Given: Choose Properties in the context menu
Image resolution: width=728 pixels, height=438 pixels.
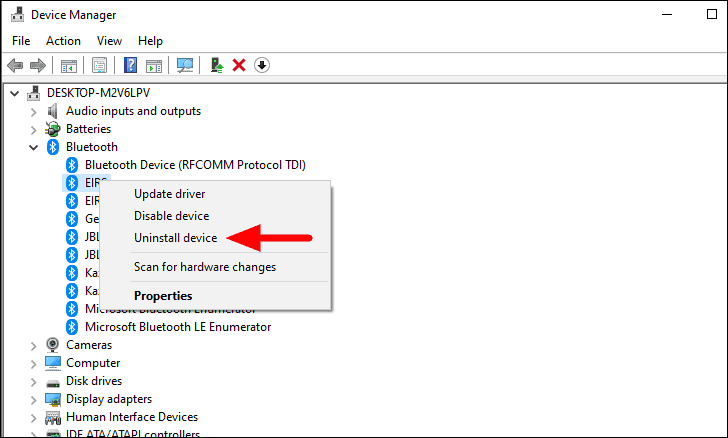Looking at the screenshot, I should tap(163, 296).
